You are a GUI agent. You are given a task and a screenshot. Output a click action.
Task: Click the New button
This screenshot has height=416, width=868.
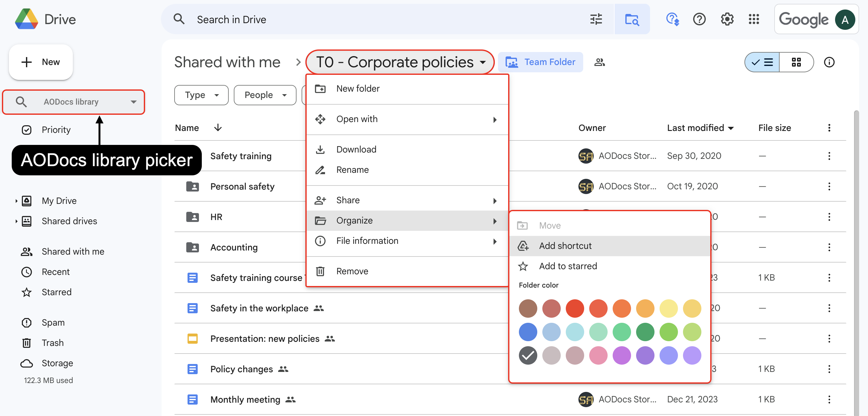point(41,62)
